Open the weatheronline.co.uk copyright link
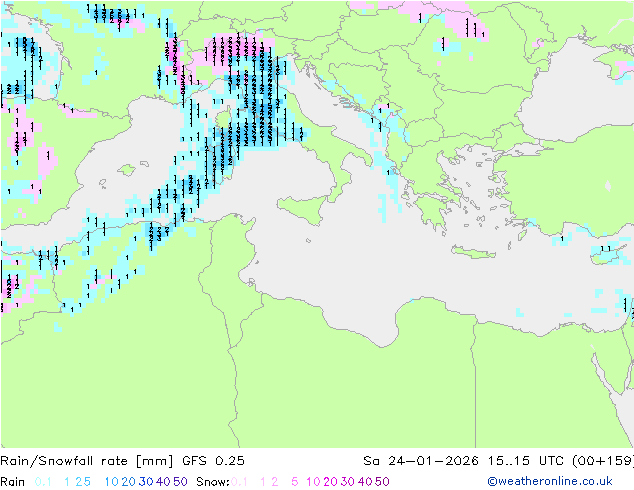The width and height of the screenshot is (634, 490). point(550,481)
